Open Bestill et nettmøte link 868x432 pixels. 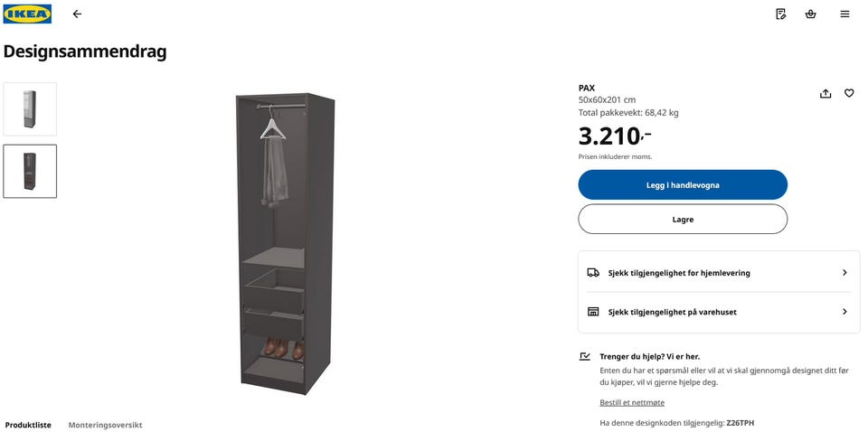[632, 403]
